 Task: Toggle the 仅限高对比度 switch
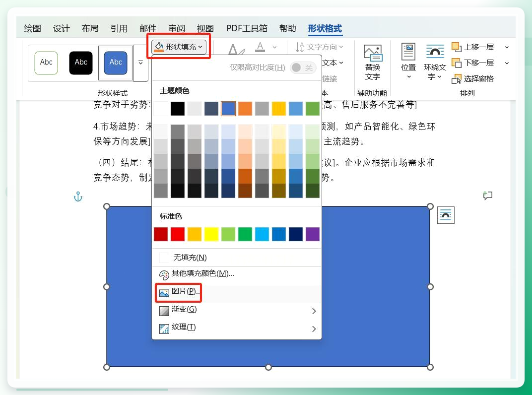303,67
